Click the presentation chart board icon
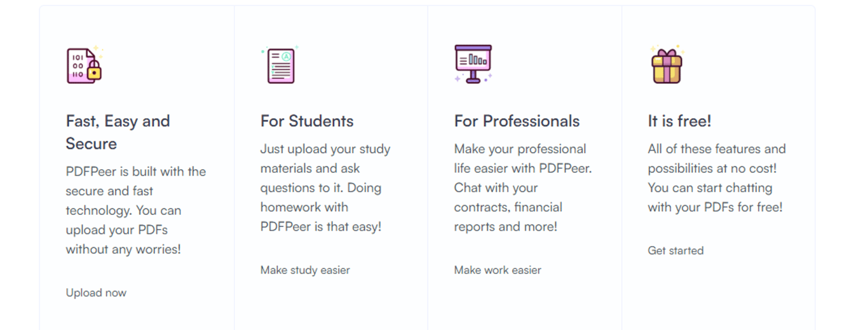868x330 pixels. click(473, 64)
